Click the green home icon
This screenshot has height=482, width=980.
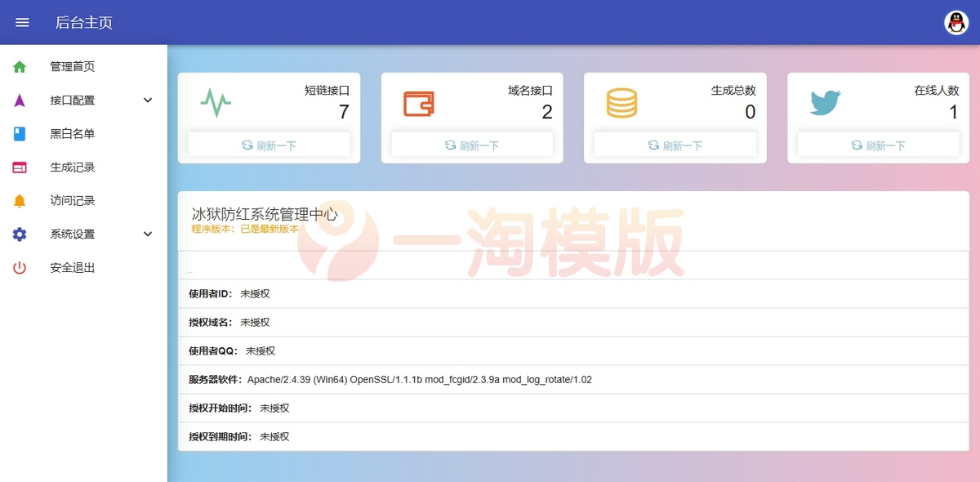[x=20, y=67]
